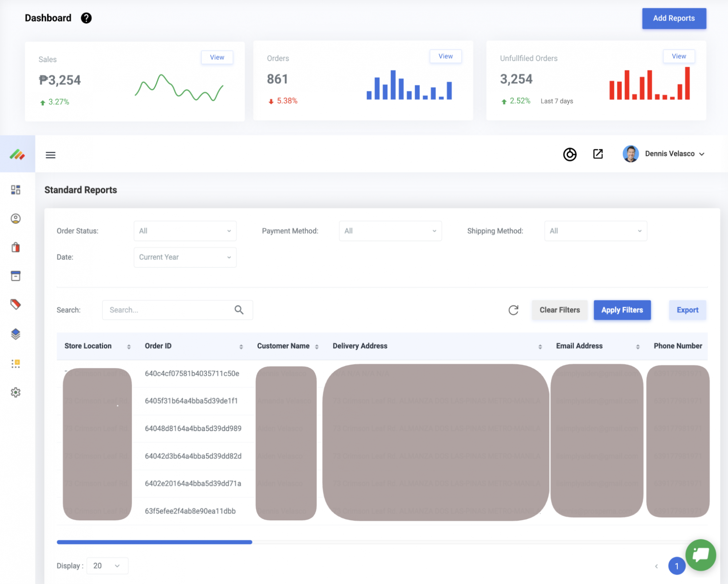
Task: Expand the Order Status dropdown
Action: point(185,231)
